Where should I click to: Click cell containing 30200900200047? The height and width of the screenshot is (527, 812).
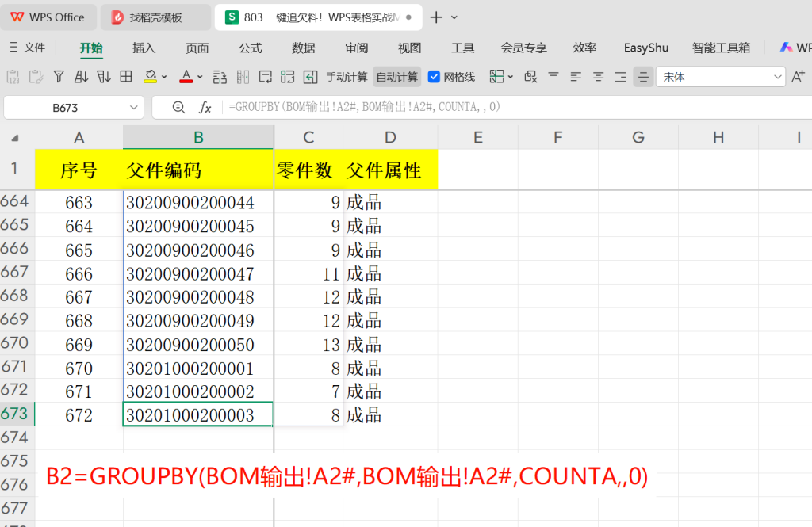coord(197,274)
